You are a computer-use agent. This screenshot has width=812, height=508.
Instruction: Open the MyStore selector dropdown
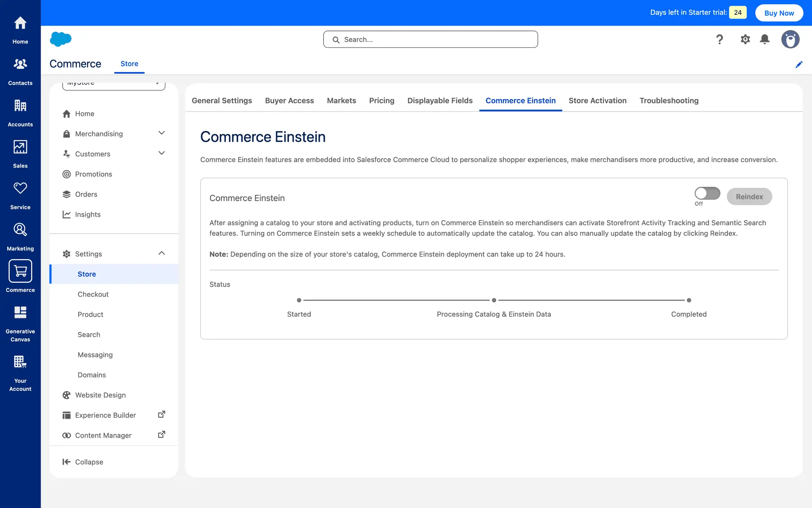pos(114,85)
